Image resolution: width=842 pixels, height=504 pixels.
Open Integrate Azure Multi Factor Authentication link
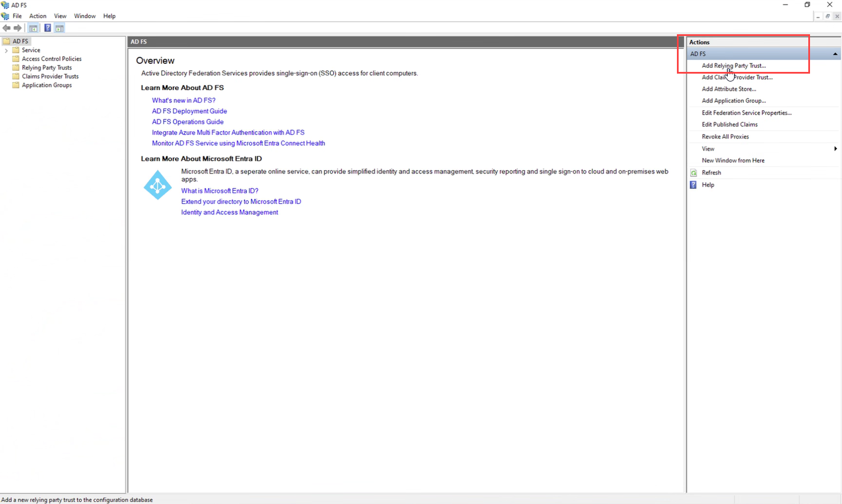click(228, 132)
